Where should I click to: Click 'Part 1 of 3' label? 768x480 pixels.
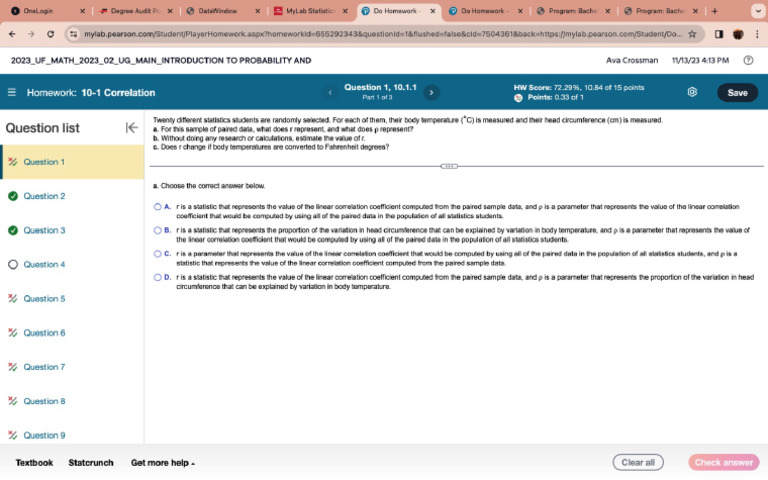coord(377,97)
